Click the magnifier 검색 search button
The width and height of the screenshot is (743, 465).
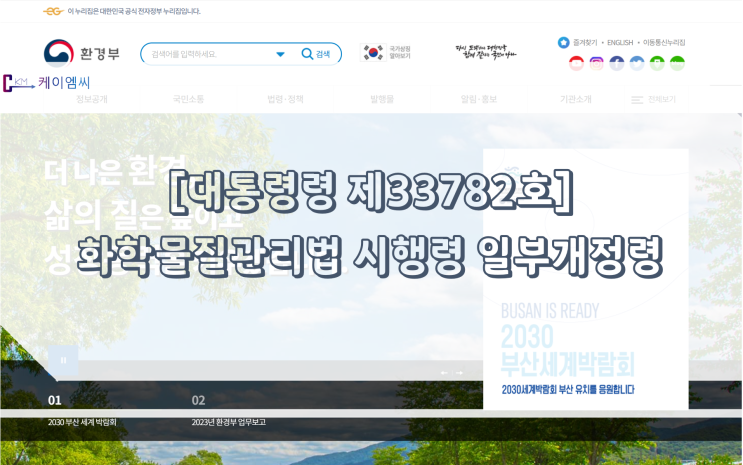316,54
